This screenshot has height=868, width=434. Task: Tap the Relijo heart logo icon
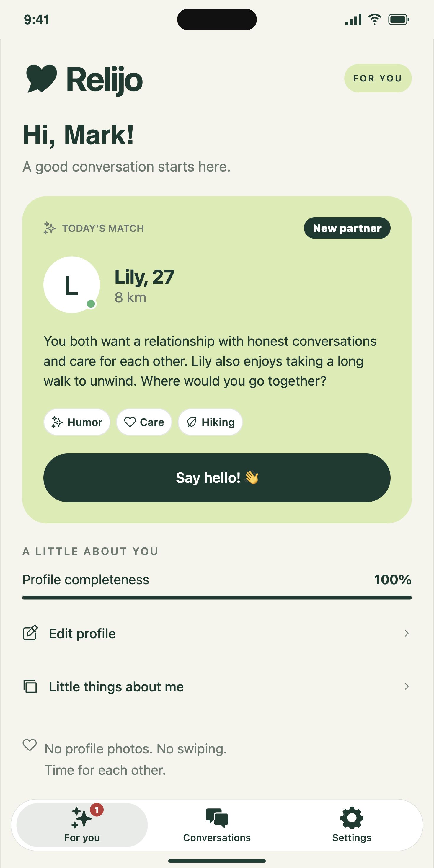(41, 79)
